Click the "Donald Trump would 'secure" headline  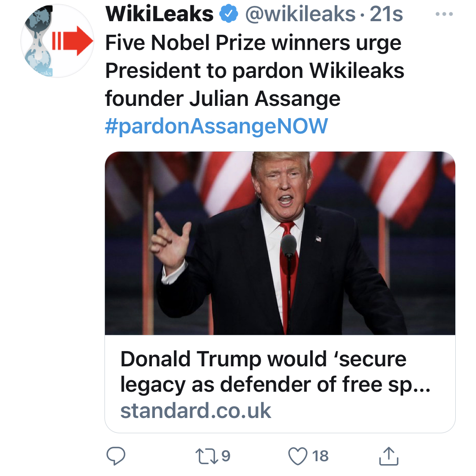pos(263,359)
